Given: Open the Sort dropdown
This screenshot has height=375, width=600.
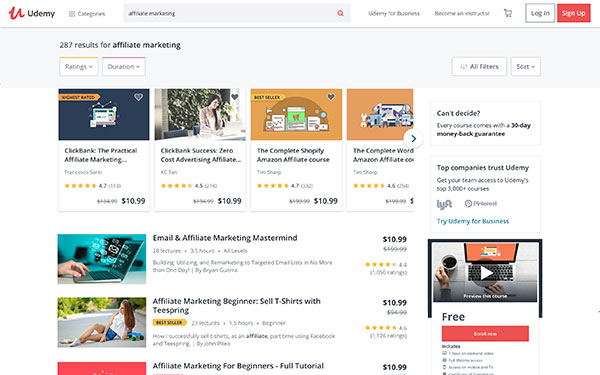Looking at the screenshot, I should [x=526, y=67].
